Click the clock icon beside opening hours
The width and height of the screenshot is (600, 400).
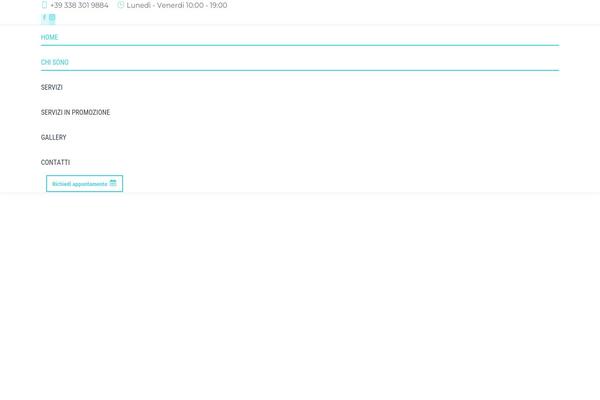(x=121, y=5)
